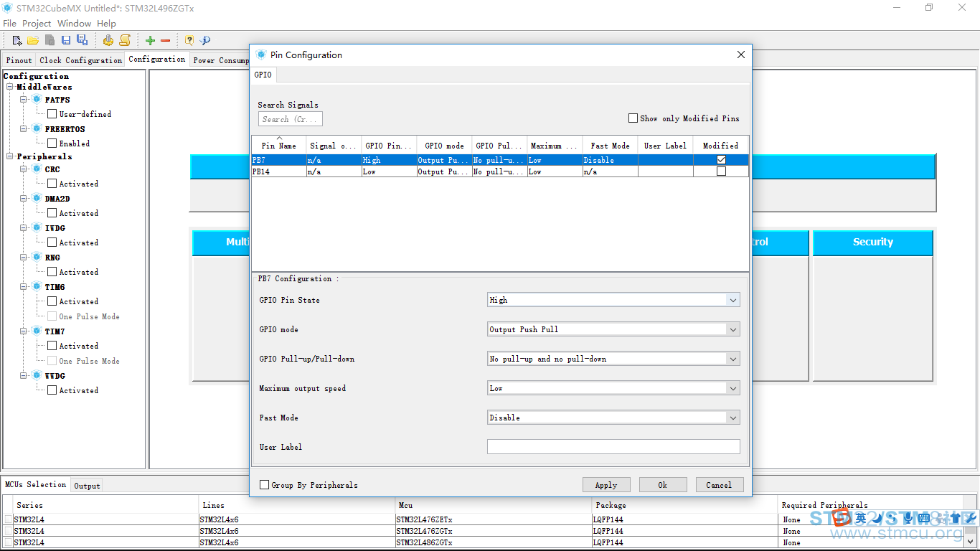Activate the RNG peripheral checkbox

[52, 272]
